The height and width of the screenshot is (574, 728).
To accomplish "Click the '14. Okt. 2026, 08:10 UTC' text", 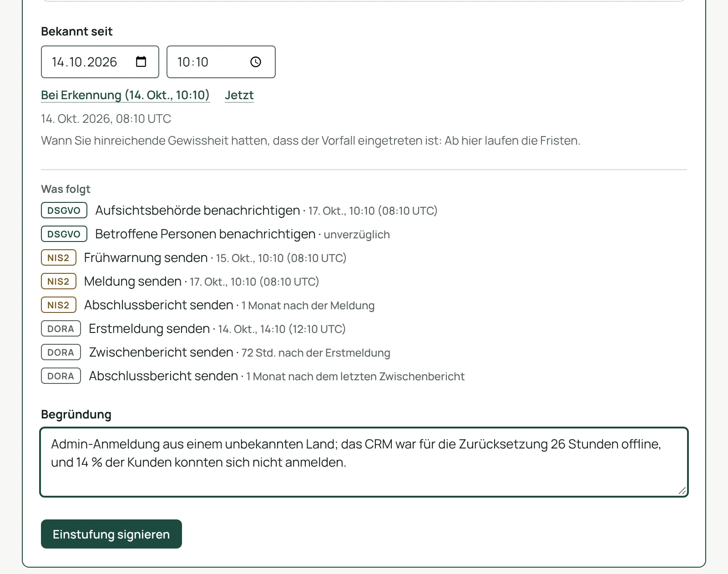I will pyautogui.click(x=106, y=119).
